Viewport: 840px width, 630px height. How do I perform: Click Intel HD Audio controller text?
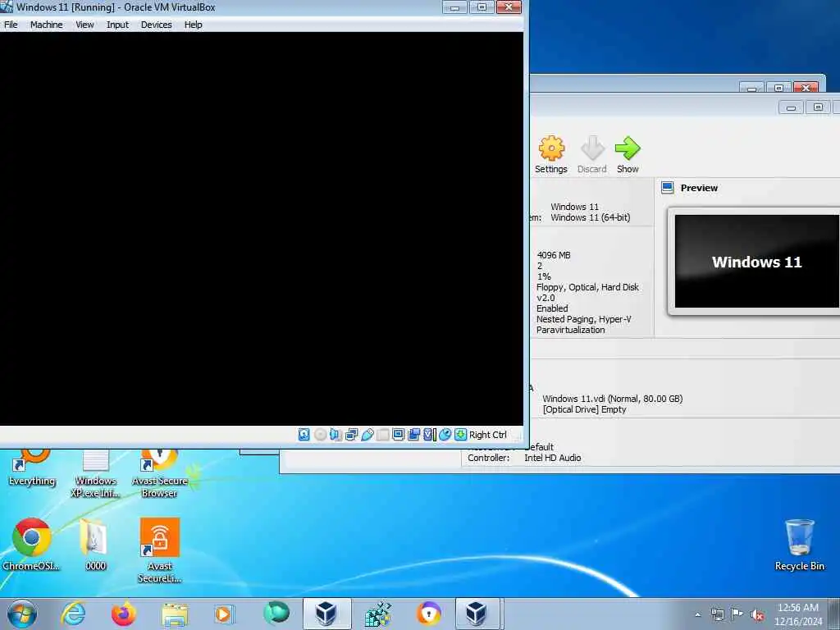coord(552,458)
